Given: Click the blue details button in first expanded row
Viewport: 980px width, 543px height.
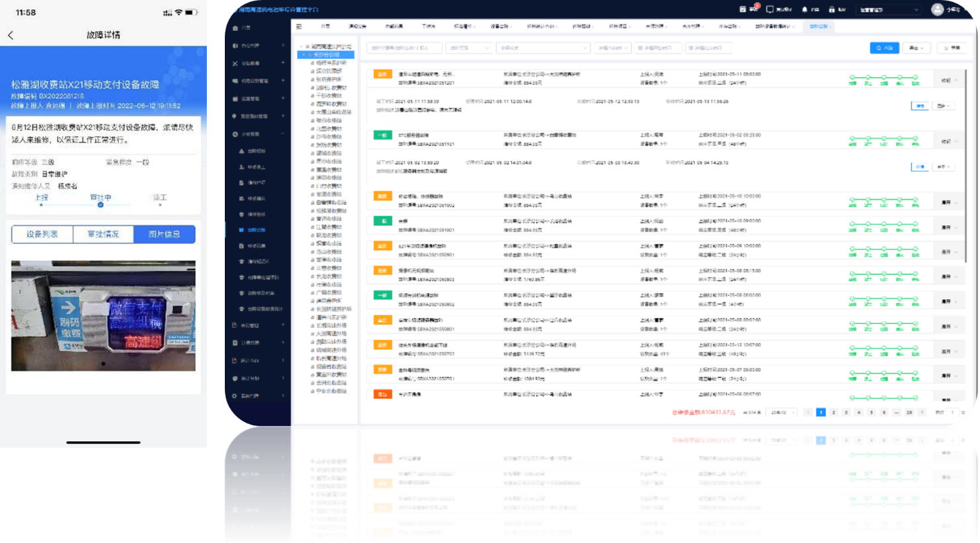Looking at the screenshot, I should tap(920, 106).
